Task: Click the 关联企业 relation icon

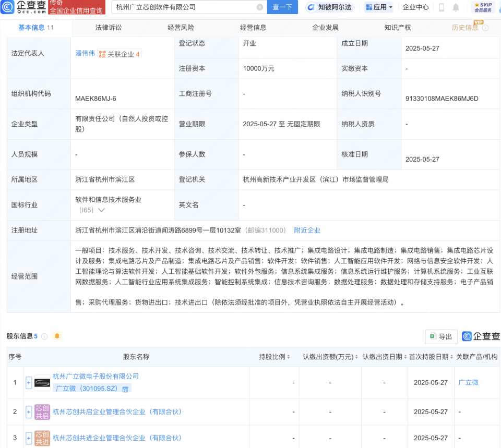Action: [x=102, y=54]
